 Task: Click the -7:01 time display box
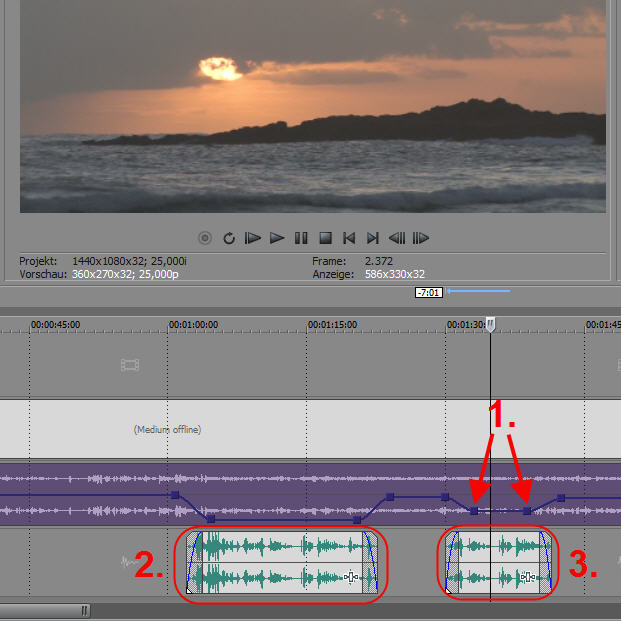point(428,292)
